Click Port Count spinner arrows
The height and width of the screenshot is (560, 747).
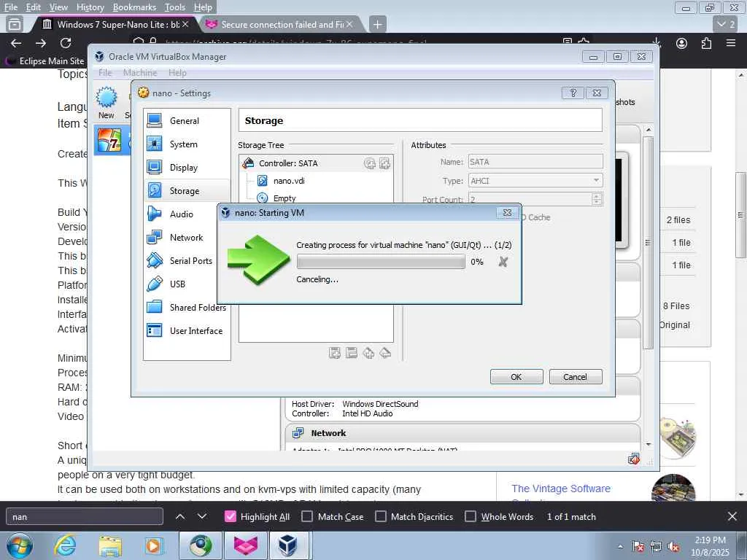point(597,200)
